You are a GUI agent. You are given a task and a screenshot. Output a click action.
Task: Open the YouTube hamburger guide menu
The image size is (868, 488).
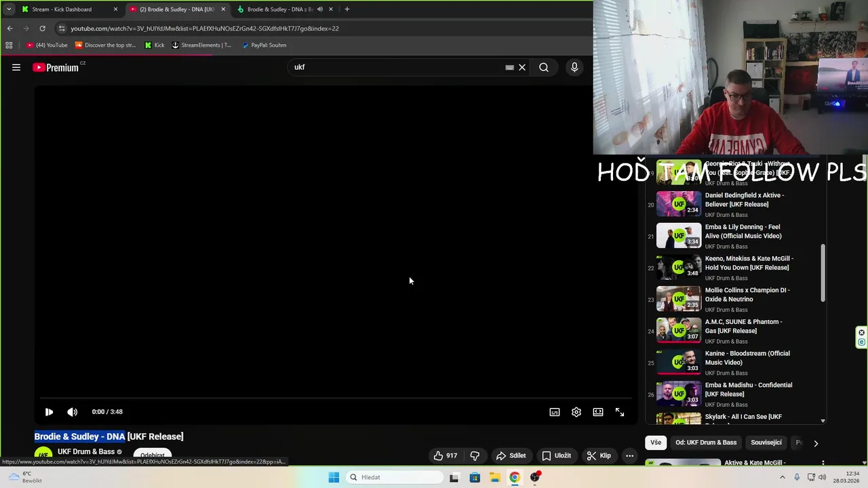[x=16, y=67]
